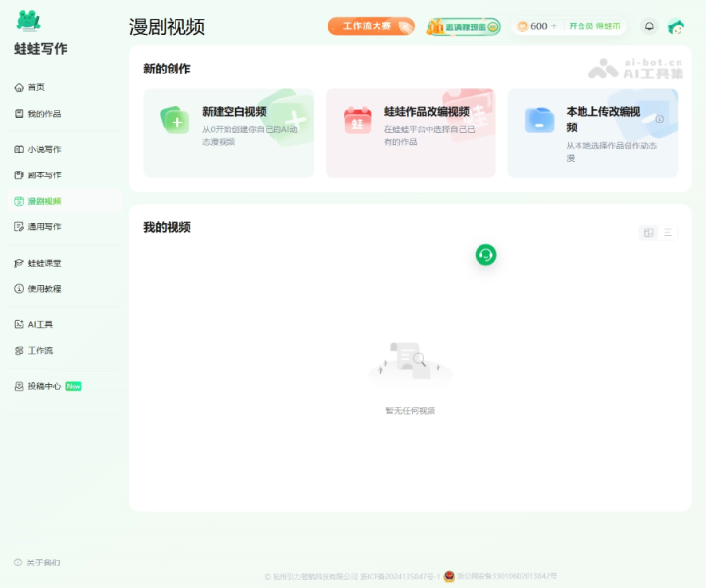Click 浙公网安备 footer link
The height and width of the screenshot is (588, 706).
[507, 576]
